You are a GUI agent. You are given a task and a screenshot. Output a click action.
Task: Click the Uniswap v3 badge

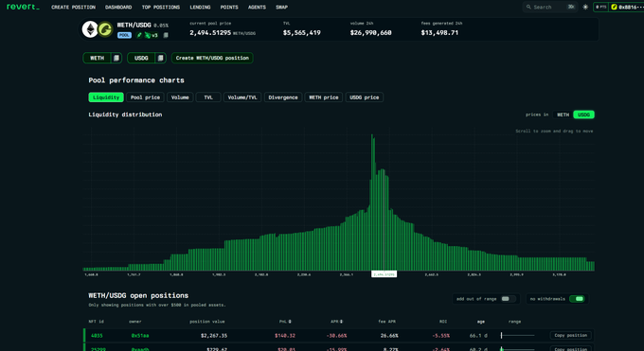152,35
